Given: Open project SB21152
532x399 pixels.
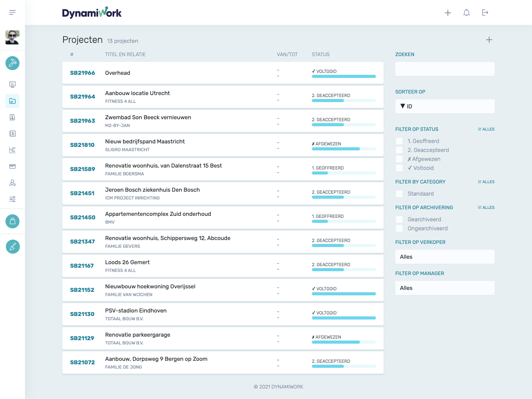Looking at the screenshot, I should pos(223,290).
